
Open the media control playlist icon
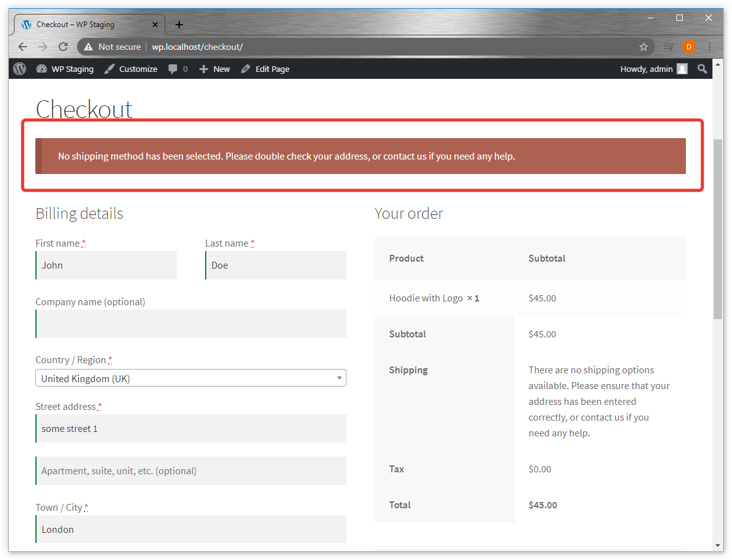668,47
